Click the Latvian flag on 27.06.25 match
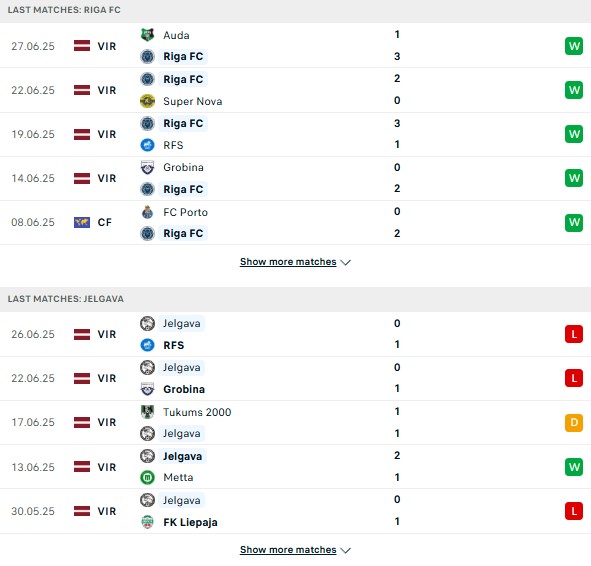The width and height of the screenshot is (591, 566). coord(82,46)
